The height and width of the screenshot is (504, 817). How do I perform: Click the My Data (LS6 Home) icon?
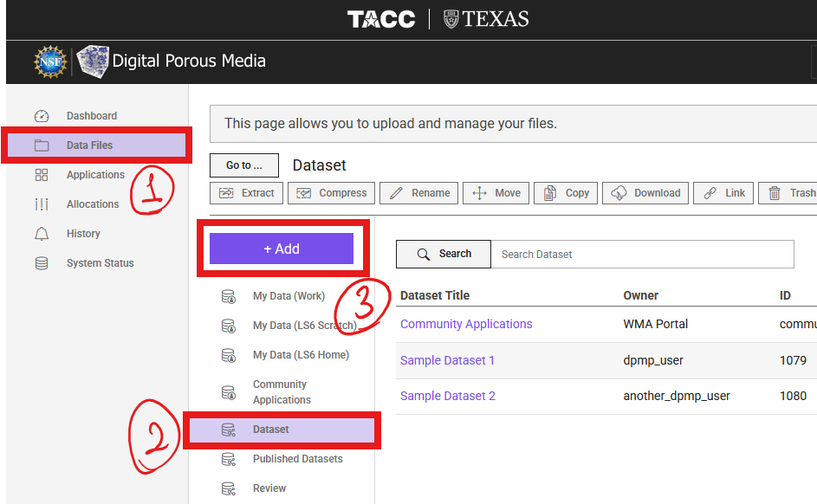click(x=229, y=356)
